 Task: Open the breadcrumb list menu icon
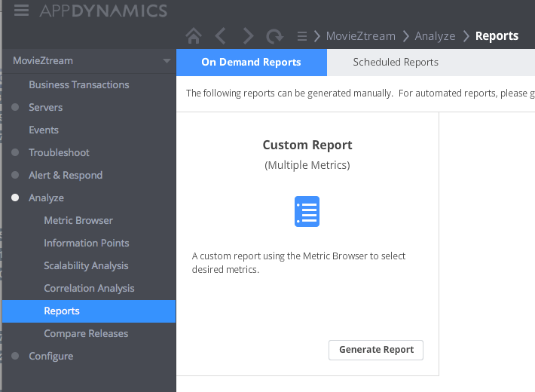[302, 36]
